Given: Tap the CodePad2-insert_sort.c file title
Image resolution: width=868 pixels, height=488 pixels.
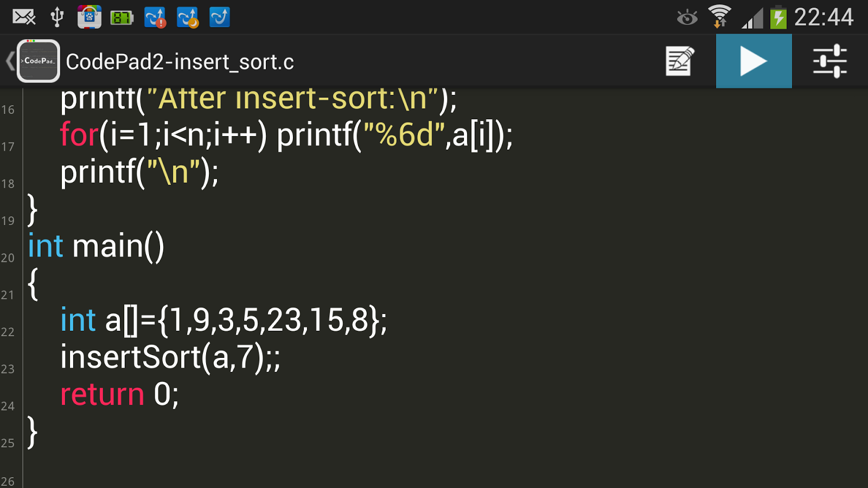Looking at the screenshot, I should click(x=180, y=62).
